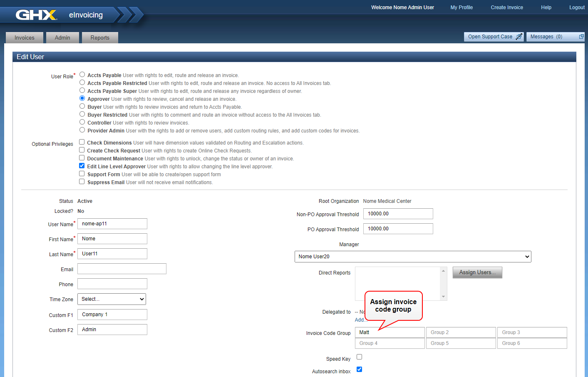Tick the Speed Key checkbox

[x=360, y=357]
